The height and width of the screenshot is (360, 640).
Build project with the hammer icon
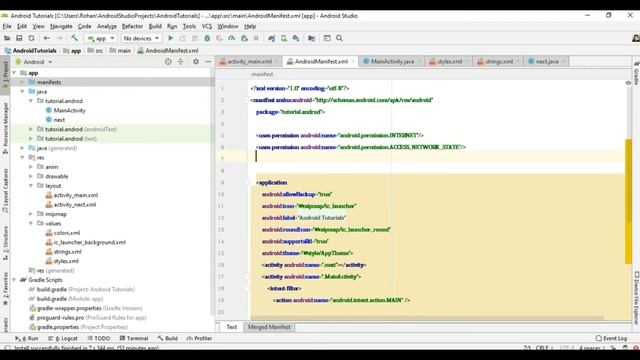tap(74, 38)
